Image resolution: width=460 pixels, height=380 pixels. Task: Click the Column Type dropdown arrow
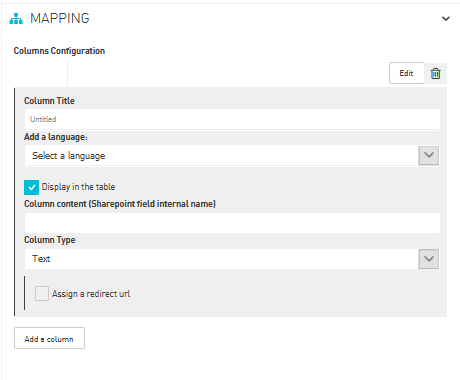coord(429,259)
